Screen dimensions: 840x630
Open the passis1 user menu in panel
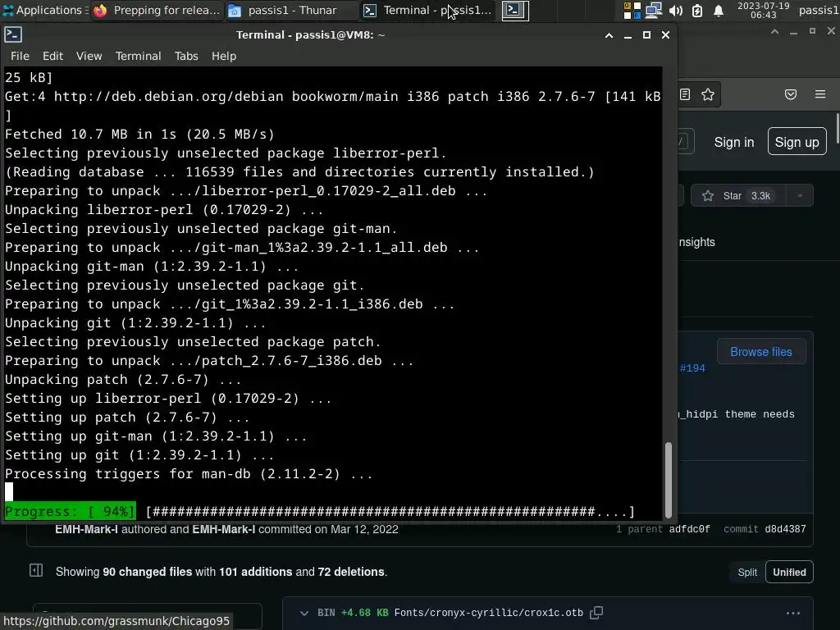[819, 10]
